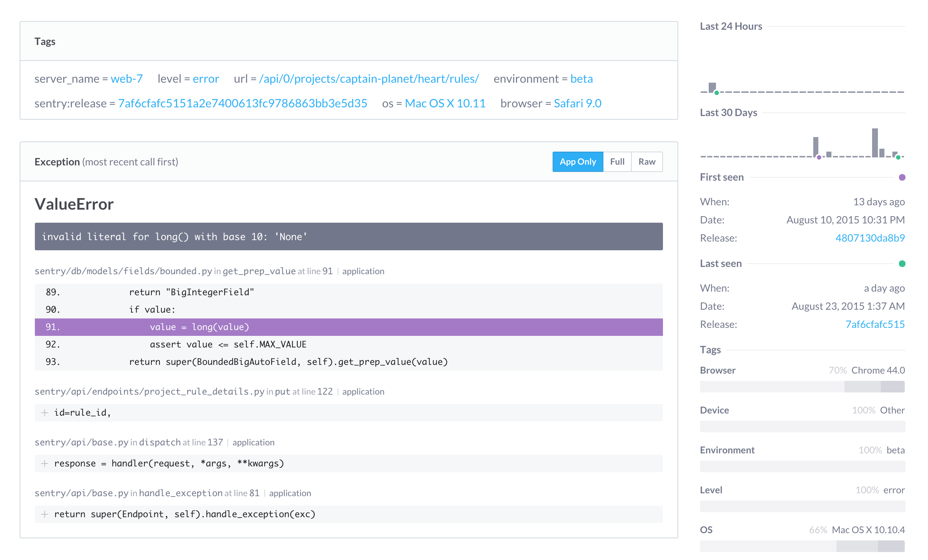Screen dimensions: 928x560
Task: Click the error level tag link
Action: pyautogui.click(x=205, y=79)
